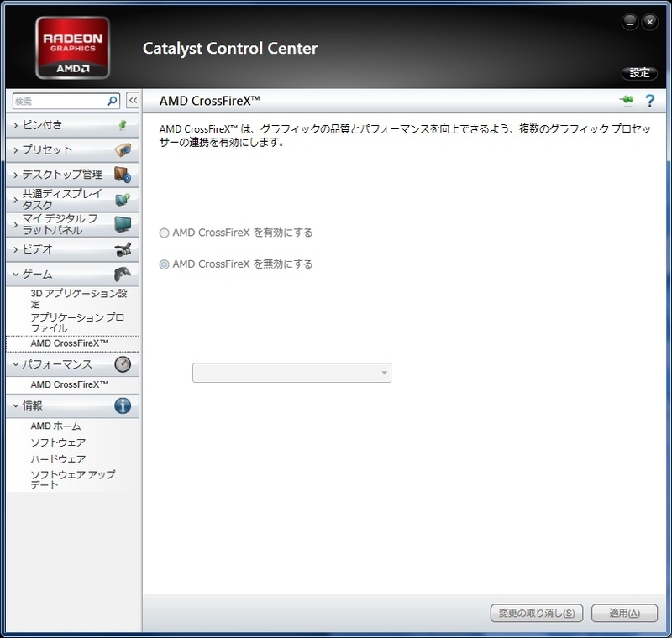Click the flat panel monitor icon
The height and width of the screenshot is (638, 672).
point(123,224)
